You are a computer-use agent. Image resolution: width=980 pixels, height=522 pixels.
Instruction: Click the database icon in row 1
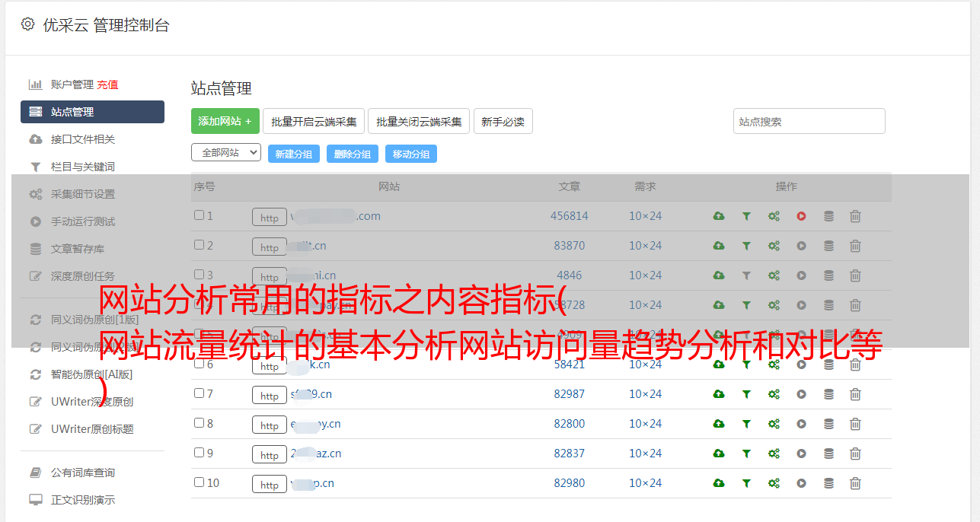click(828, 216)
